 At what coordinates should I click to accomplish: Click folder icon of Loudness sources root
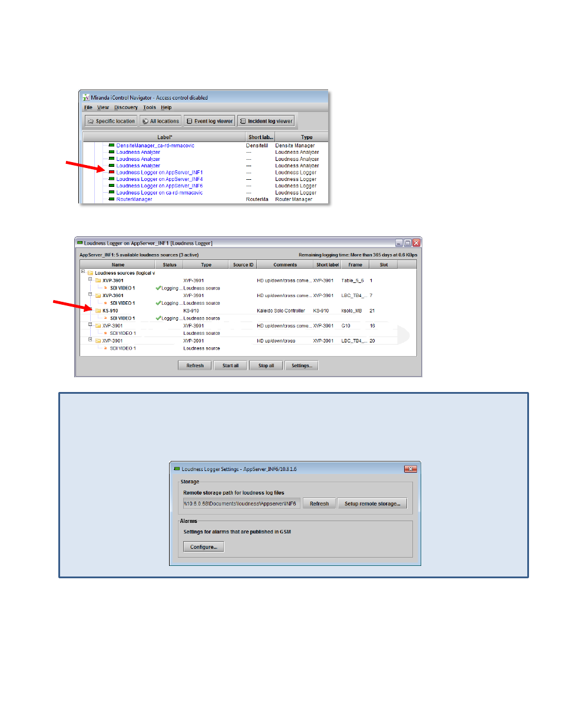pyautogui.click(x=91, y=273)
